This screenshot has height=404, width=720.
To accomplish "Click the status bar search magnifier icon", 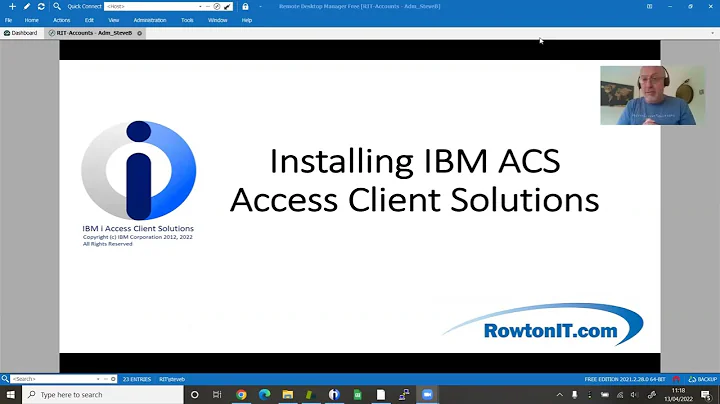I will tap(5, 379).
